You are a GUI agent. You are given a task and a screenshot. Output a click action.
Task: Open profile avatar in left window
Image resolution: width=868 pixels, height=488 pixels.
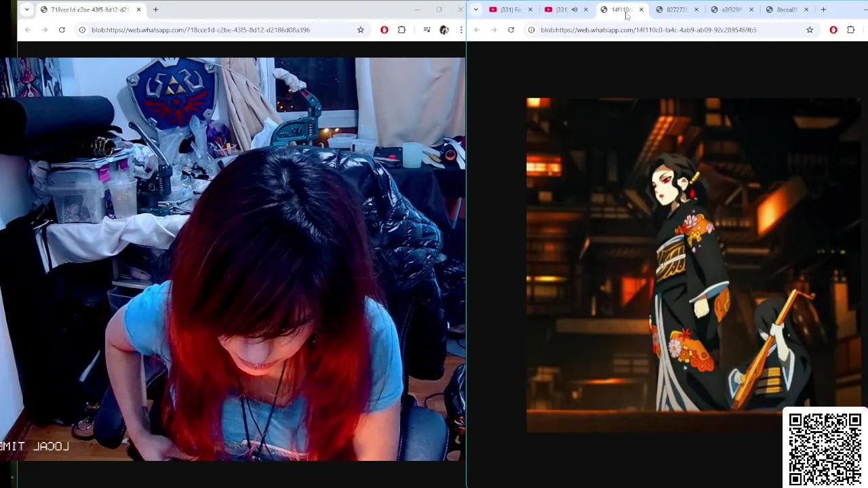[444, 30]
